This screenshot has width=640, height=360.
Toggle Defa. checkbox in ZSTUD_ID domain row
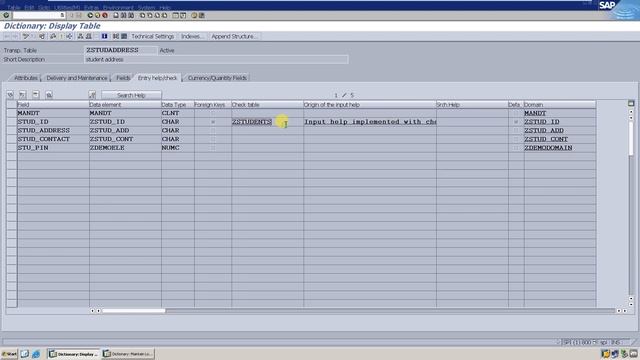point(516,122)
